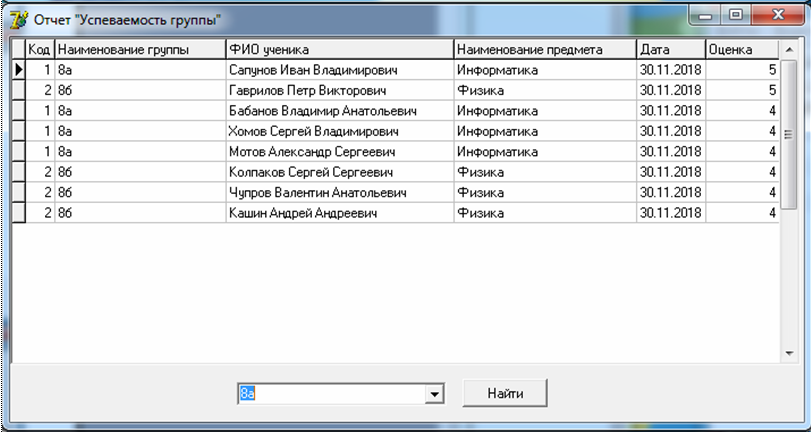Click row indicator of Сапунов's record

19,70
